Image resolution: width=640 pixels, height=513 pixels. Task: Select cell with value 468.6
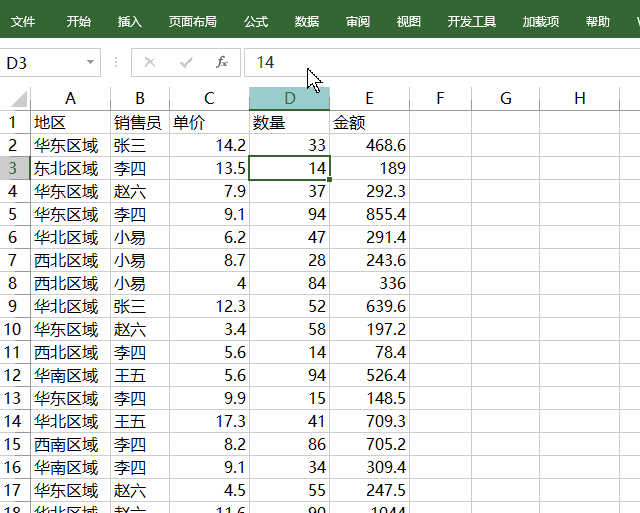click(369, 145)
